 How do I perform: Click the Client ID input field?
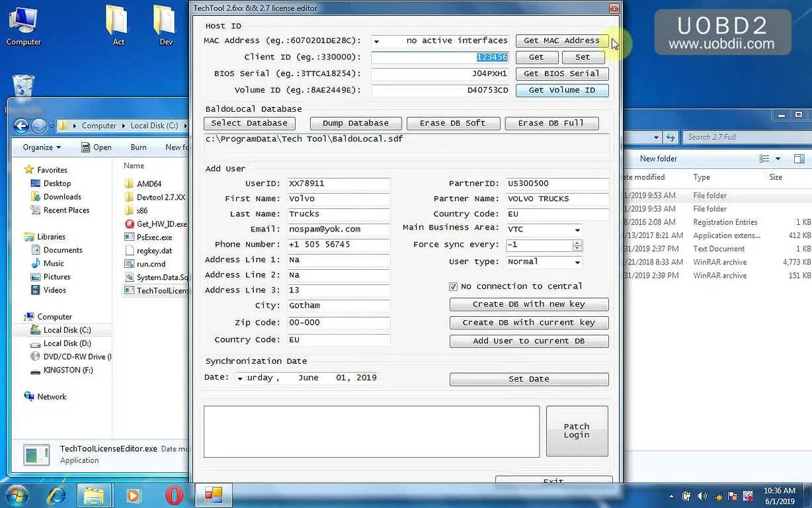click(x=440, y=58)
